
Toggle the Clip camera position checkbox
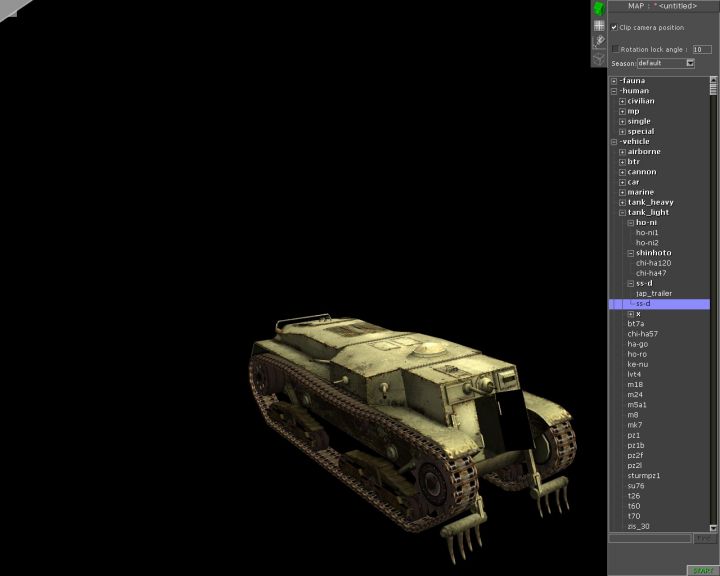tap(615, 27)
